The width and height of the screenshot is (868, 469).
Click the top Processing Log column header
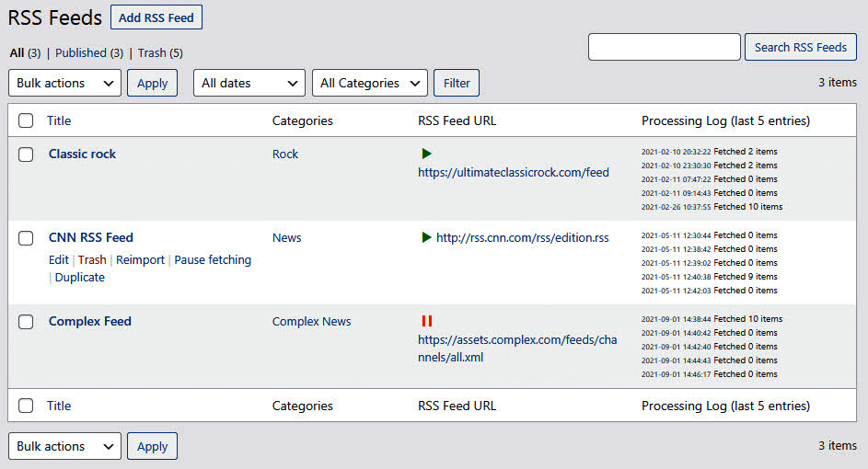click(725, 120)
